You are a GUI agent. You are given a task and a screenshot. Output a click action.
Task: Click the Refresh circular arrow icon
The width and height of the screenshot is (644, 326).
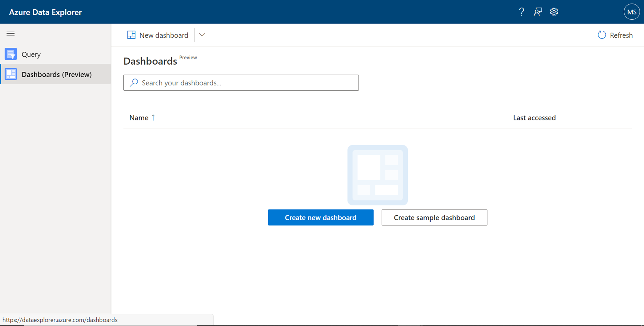(602, 35)
